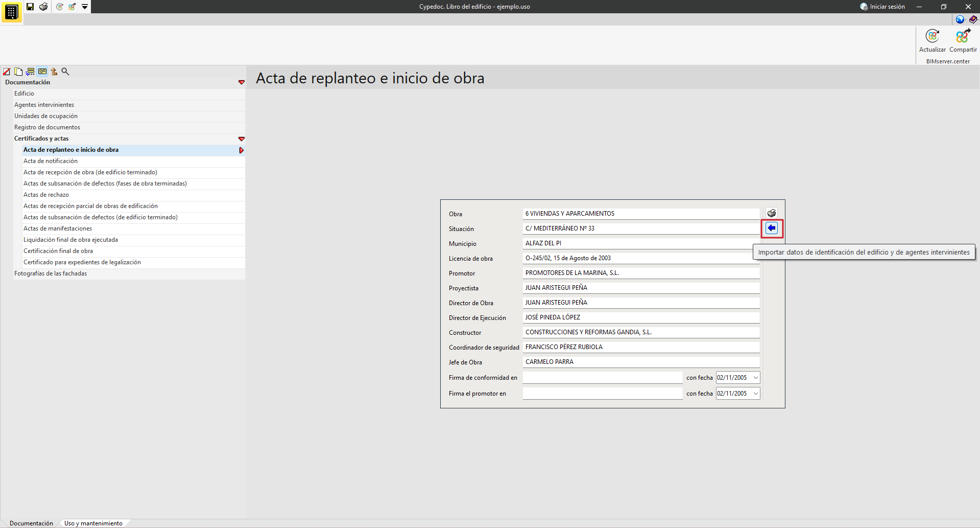The height and width of the screenshot is (528, 980).
Task: Click the Proyectista field
Action: [x=641, y=288]
